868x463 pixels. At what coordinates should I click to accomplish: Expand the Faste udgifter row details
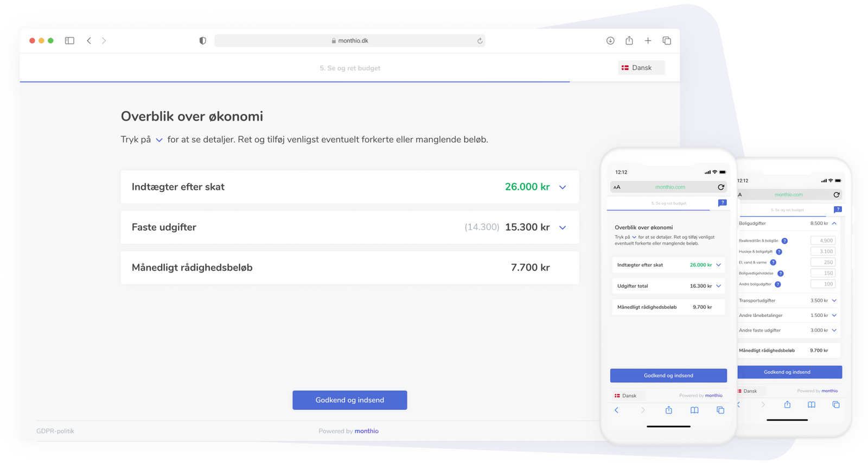click(563, 228)
